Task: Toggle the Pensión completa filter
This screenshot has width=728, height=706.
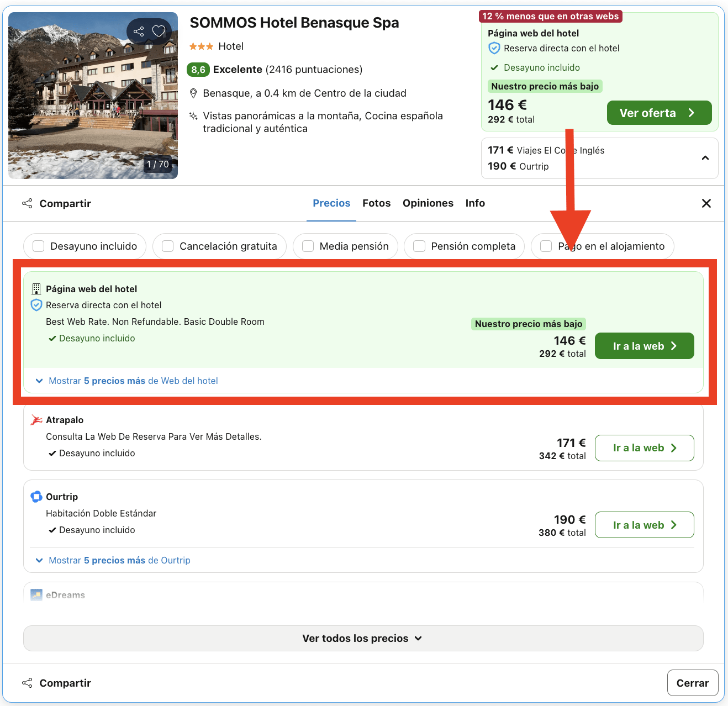Action: pos(419,246)
